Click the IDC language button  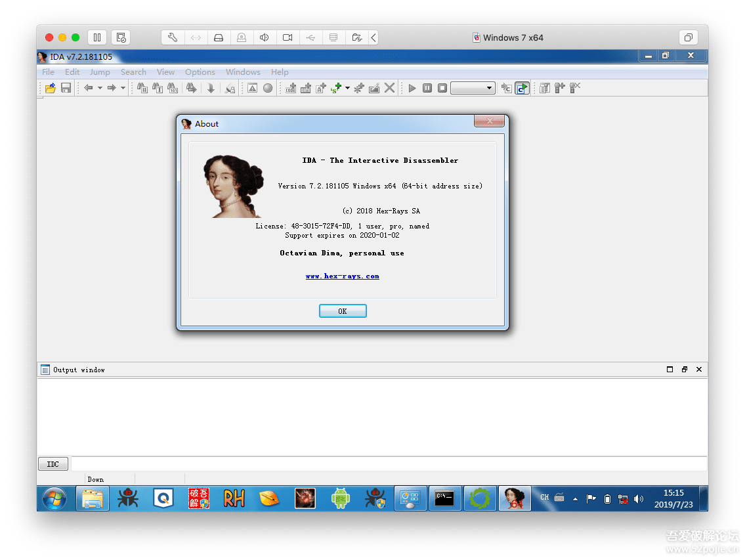(x=53, y=464)
